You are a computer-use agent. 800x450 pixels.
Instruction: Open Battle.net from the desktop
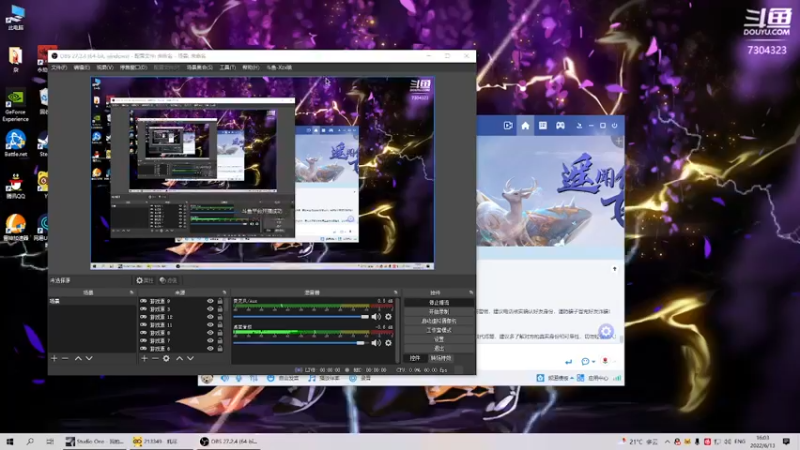(x=15, y=143)
